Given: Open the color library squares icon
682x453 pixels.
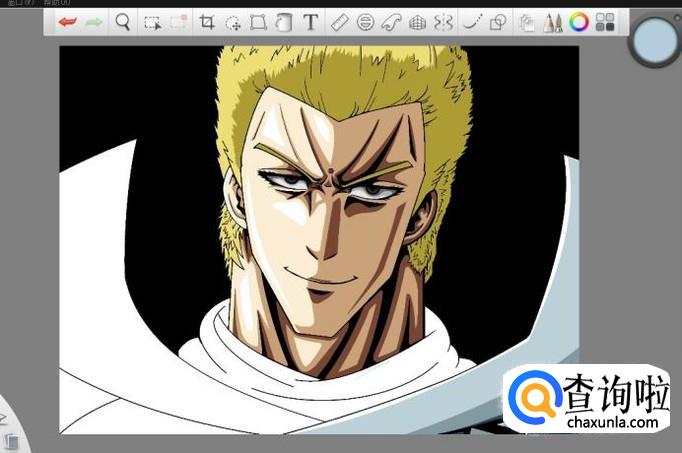Looking at the screenshot, I should [605, 22].
